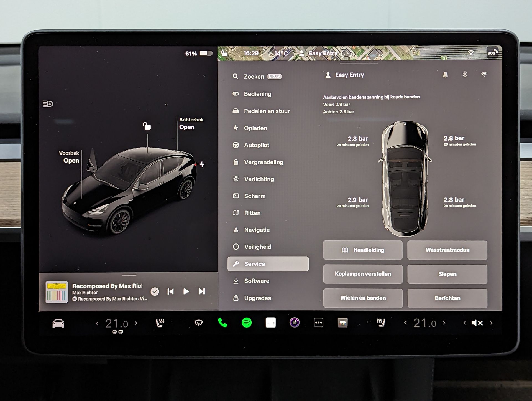This screenshot has width=532, height=401.
Task: Open the Upgrades menu
Action: tap(252, 298)
